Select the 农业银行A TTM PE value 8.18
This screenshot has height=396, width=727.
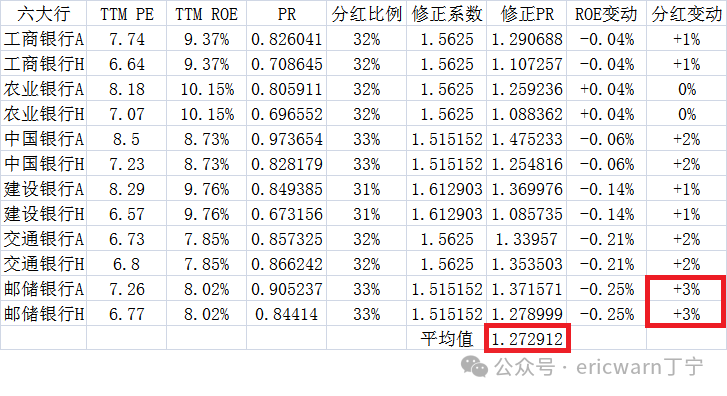pos(127,89)
